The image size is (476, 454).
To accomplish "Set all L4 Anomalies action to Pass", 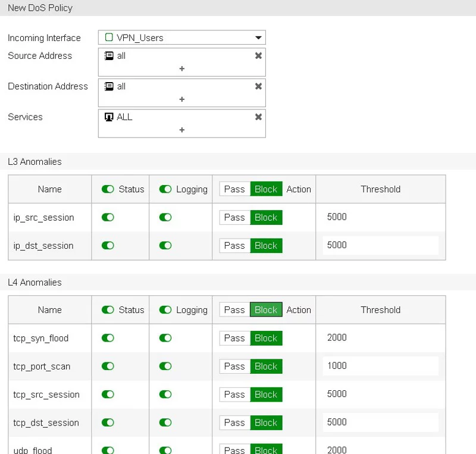I will tap(234, 310).
